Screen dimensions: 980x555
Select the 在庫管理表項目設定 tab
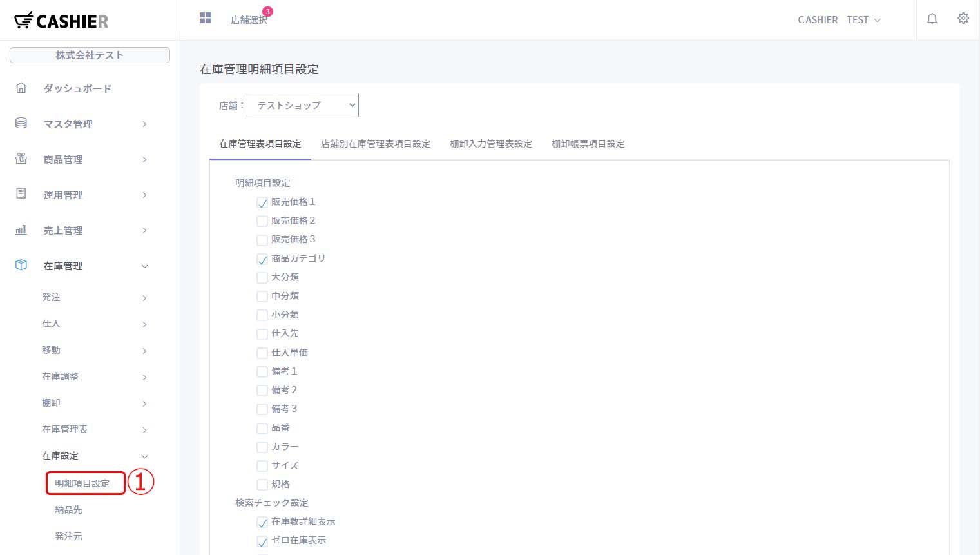tap(260, 144)
